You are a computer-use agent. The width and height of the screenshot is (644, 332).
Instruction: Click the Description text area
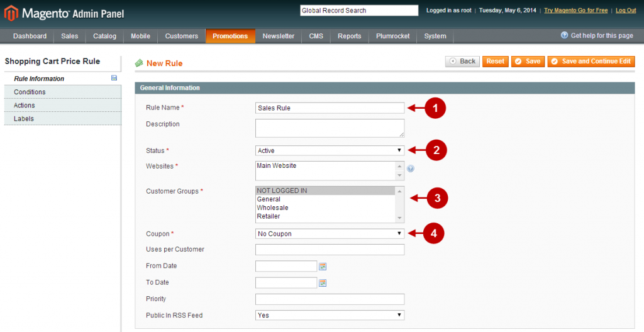330,128
